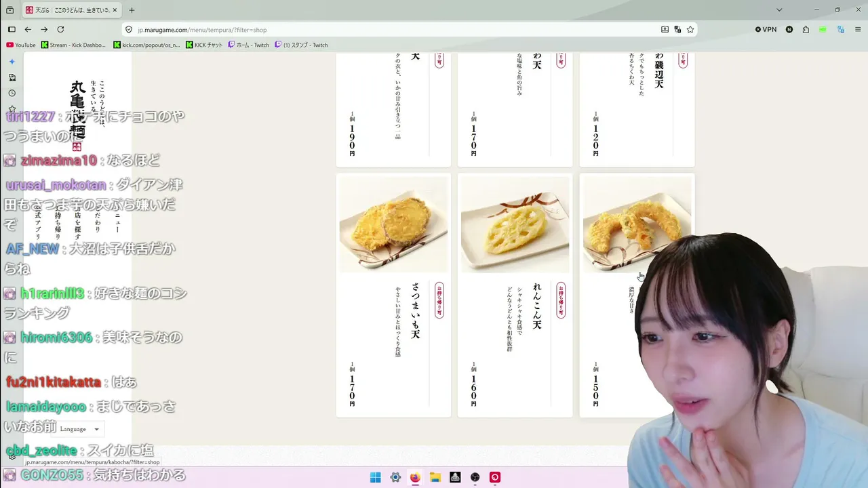Click the さつまいも天 item name
Image resolution: width=868 pixels, height=488 pixels.
pyautogui.click(x=416, y=311)
